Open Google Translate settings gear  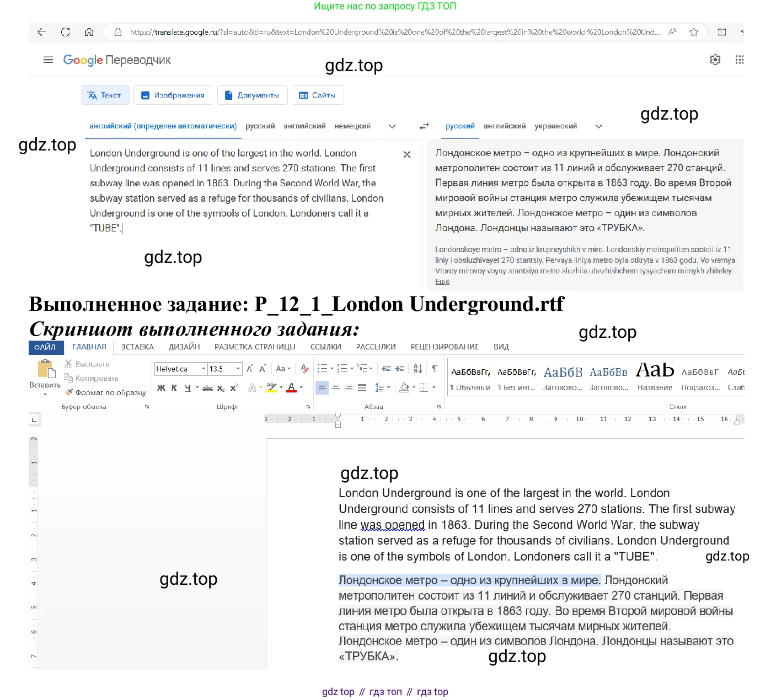(x=715, y=60)
